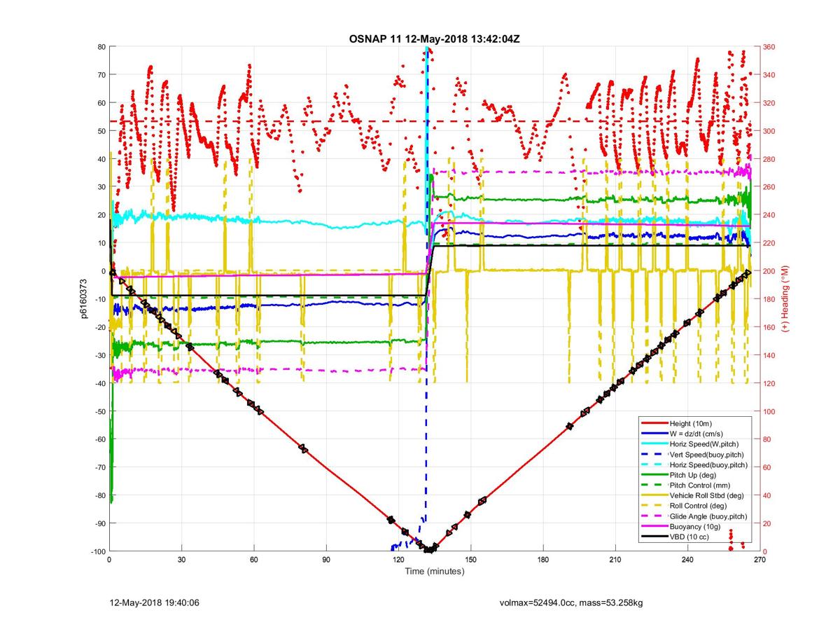Click the x-axis tick label '150'

pyautogui.click(x=470, y=560)
